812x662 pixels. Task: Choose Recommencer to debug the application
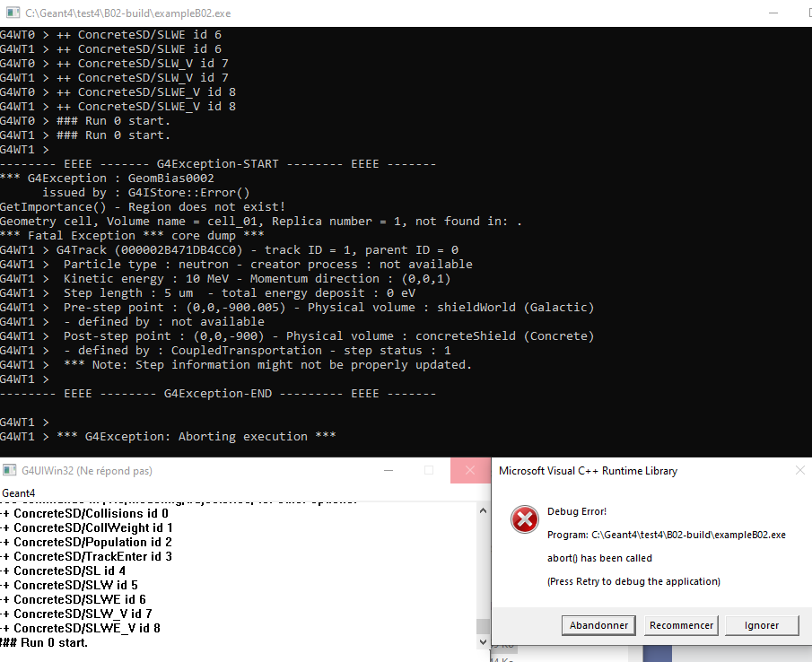(x=681, y=625)
